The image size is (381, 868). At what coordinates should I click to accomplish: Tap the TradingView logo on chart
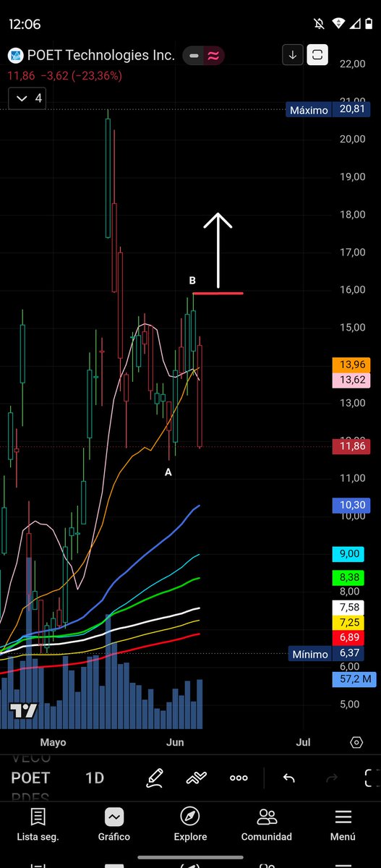click(24, 711)
